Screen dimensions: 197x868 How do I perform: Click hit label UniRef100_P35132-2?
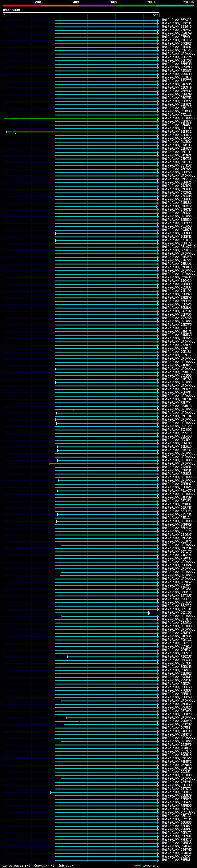pos(179,812)
